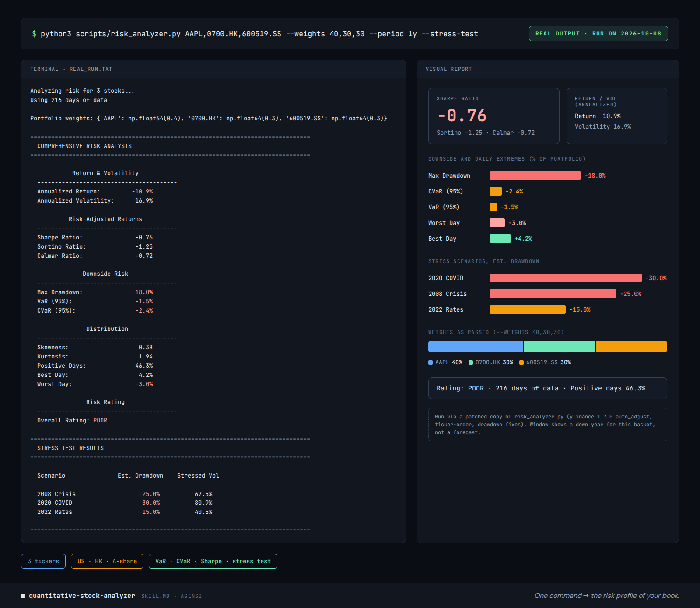The image size is (700, 608).
Task: Click the '3 tickers' tag
Action: pyautogui.click(x=43, y=561)
